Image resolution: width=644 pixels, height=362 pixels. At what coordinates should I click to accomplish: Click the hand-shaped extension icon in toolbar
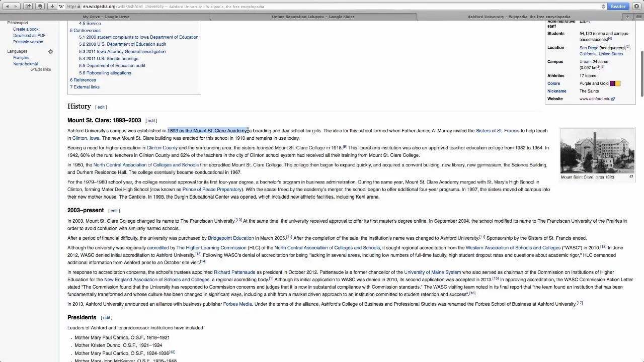40,7
